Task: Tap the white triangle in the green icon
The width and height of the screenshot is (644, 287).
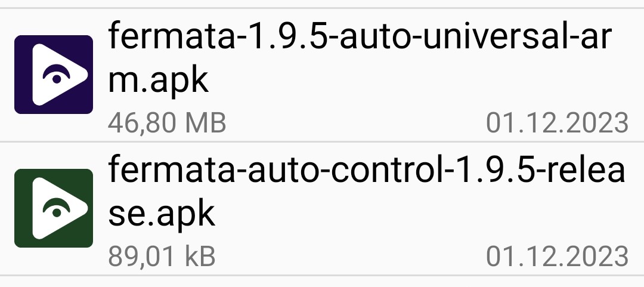Action: pos(60,208)
